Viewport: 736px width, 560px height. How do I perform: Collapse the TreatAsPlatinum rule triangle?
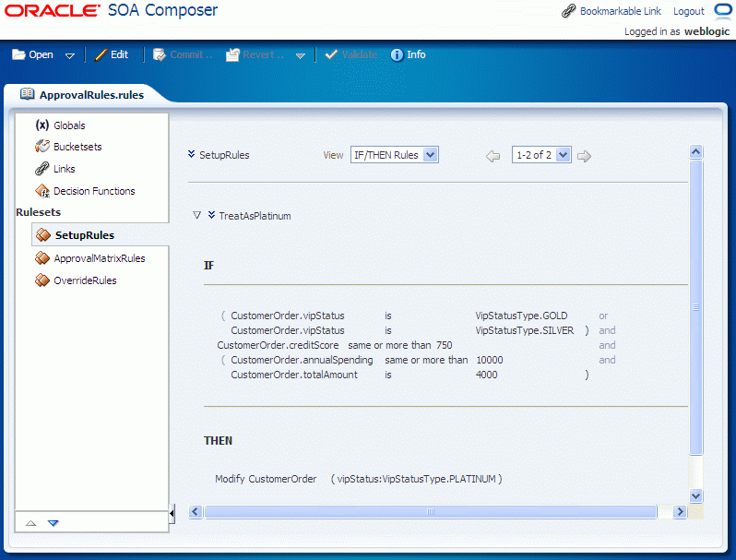[196, 215]
